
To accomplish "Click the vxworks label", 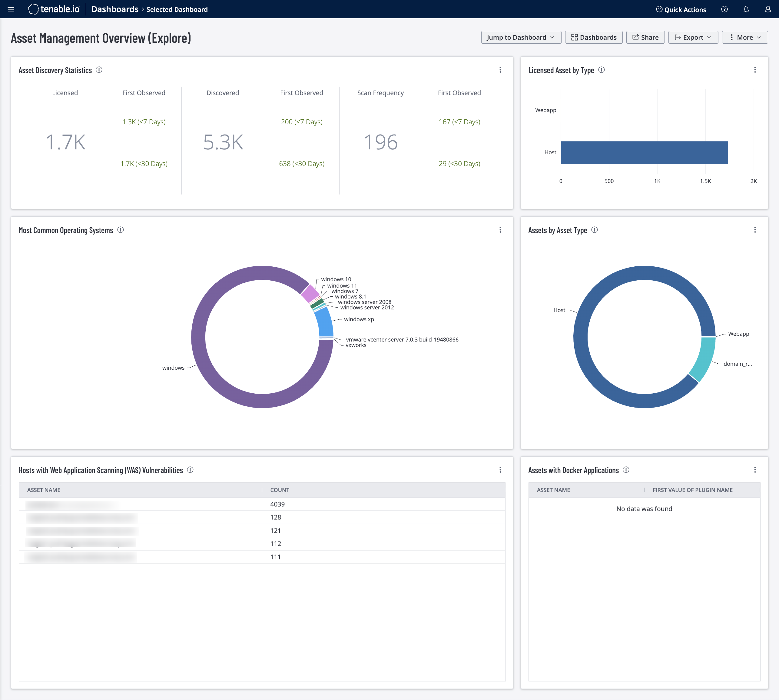I will [x=356, y=345].
